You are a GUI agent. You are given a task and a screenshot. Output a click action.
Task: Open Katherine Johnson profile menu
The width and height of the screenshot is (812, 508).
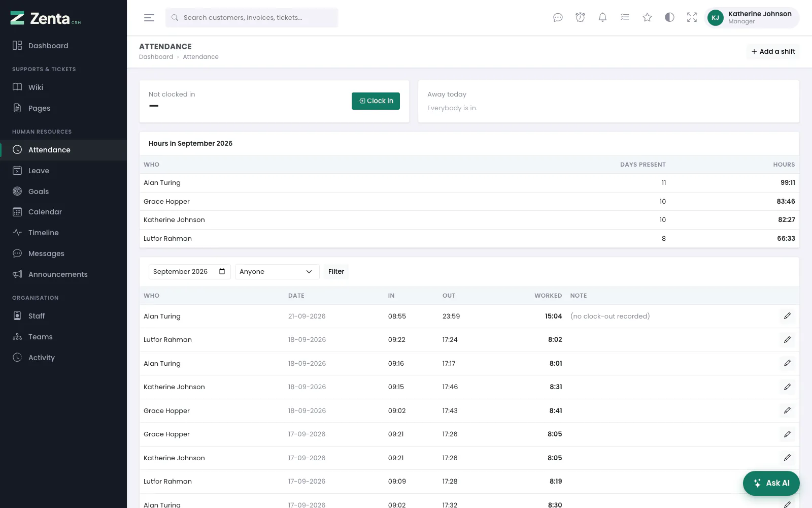click(752, 18)
